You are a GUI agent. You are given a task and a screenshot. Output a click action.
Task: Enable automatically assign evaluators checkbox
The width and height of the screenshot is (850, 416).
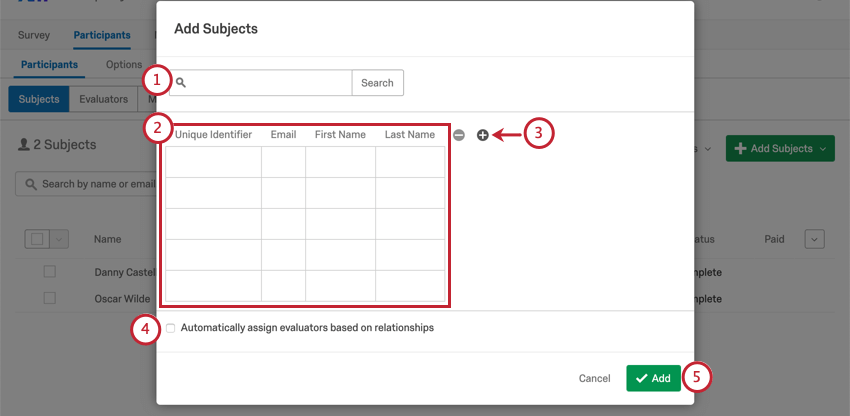(171, 328)
